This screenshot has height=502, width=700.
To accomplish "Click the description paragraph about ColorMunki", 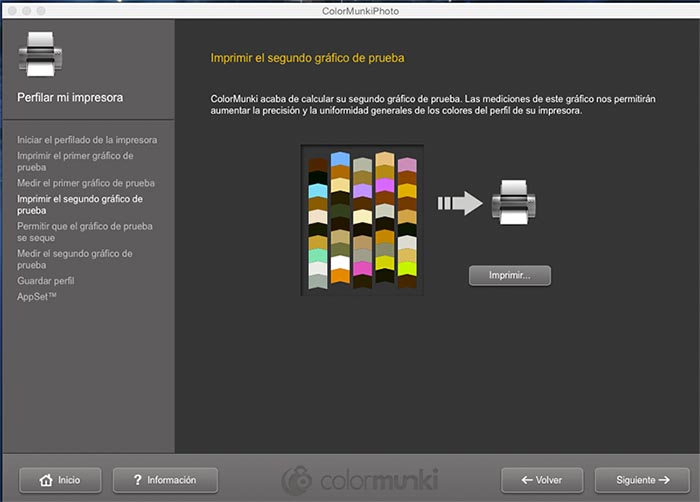I will coord(433,105).
